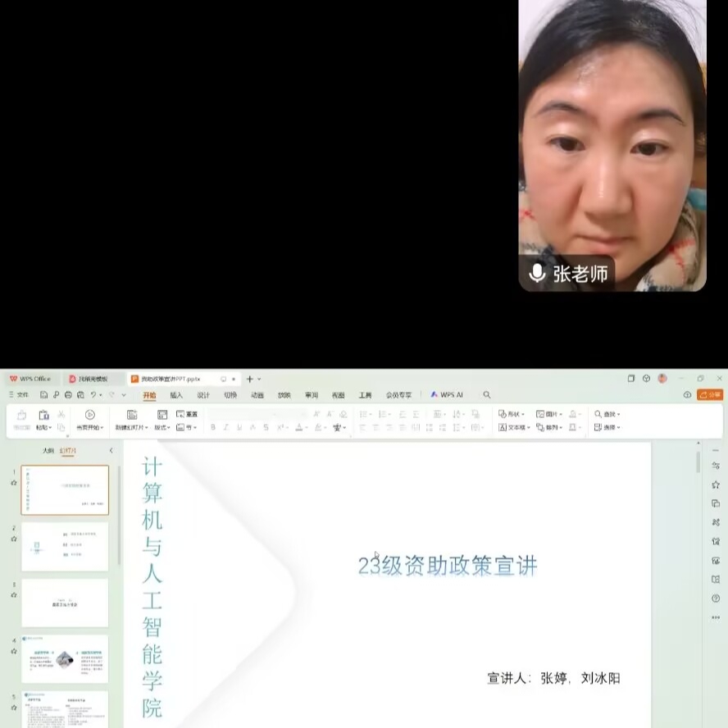Click the WPS AI button
Viewport: 728px width, 728px height.
(447, 395)
